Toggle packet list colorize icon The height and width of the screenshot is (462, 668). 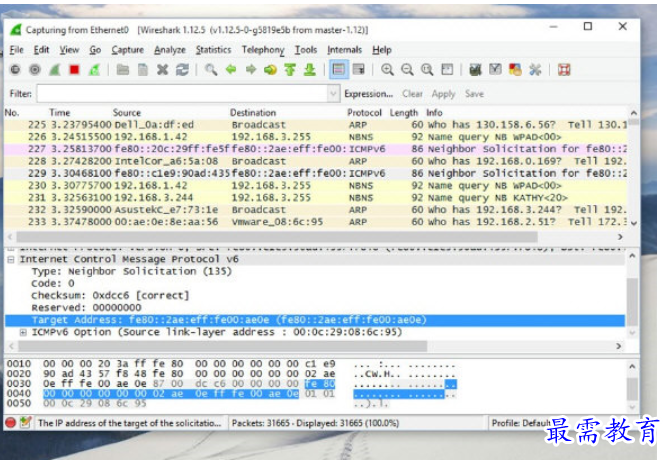pyautogui.click(x=339, y=69)
